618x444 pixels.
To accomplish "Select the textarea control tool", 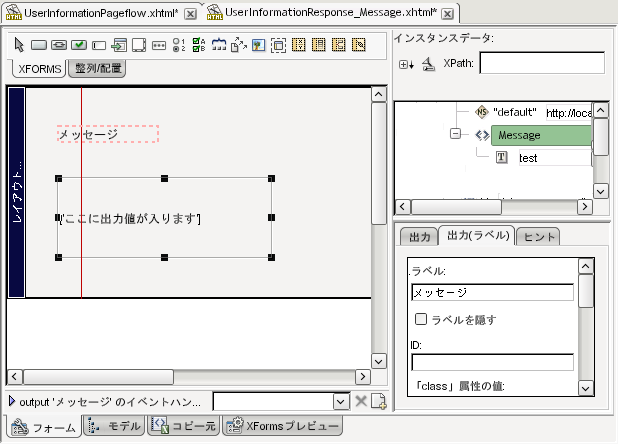I will coord(139,45).
